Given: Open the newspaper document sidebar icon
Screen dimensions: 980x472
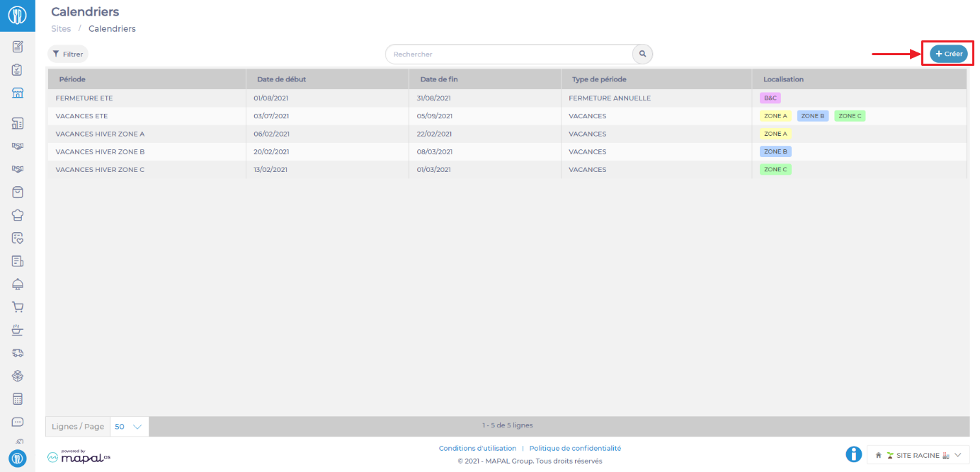Looking at the screenshot, I should click(18, 261).
